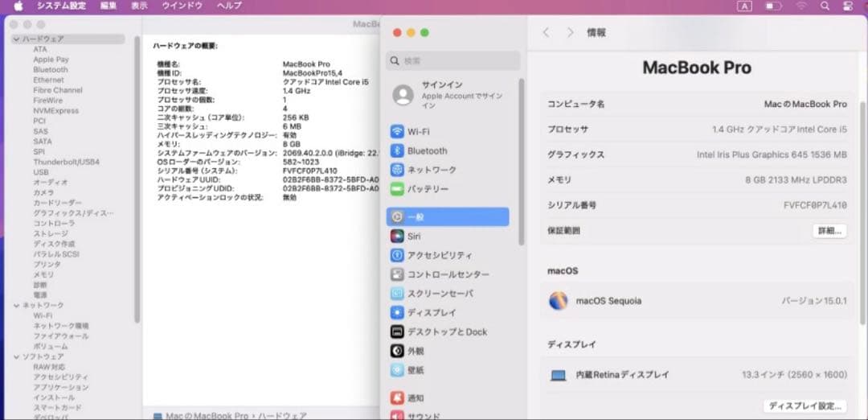This screenshot has height=420, width=868.
Task: Collapse the ソフトウェア tree section
Action: point(17,356)
